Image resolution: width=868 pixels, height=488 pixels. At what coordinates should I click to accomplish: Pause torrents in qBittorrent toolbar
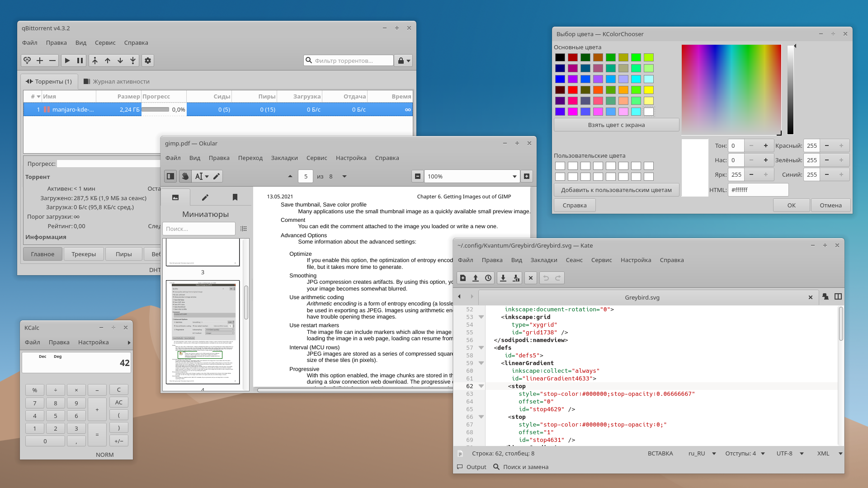click(x=80, y=61)
